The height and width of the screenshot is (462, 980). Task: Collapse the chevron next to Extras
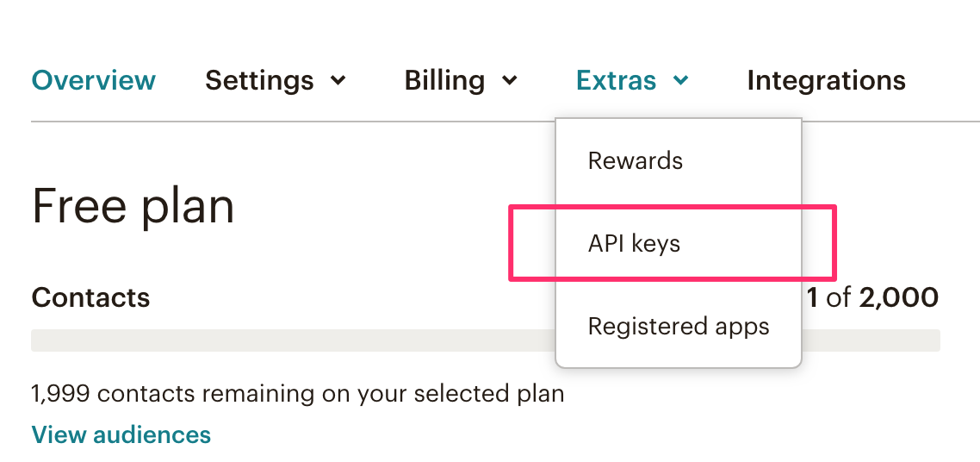(x=680, y=80)
